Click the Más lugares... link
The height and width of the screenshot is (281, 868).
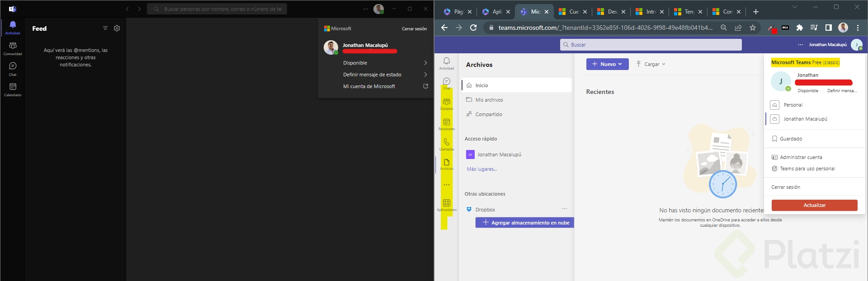tap(482, 169)
